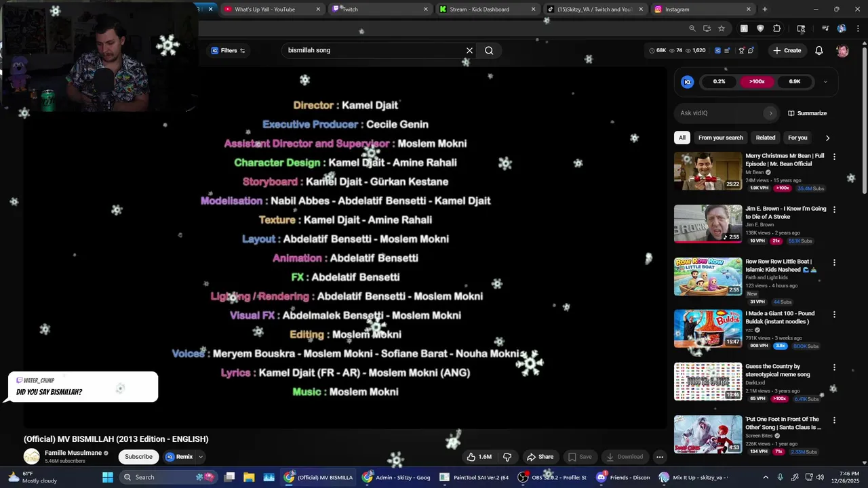Open Task View in the taskbar

230,477
